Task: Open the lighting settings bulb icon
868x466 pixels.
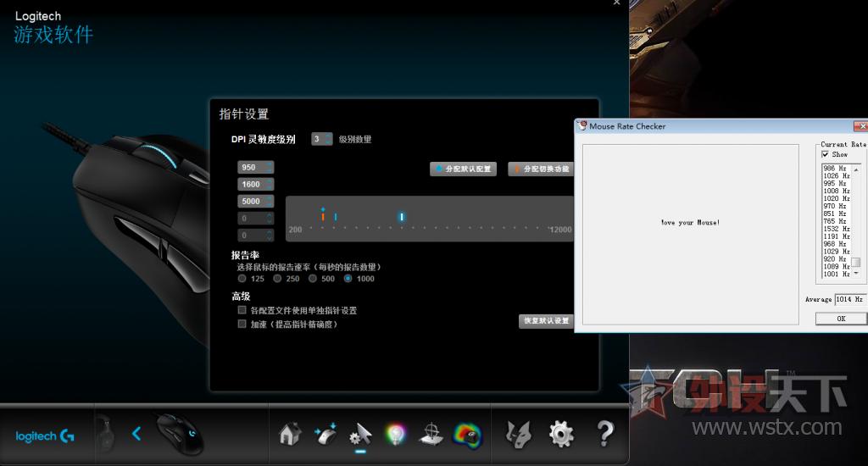Action: (395, 435)
